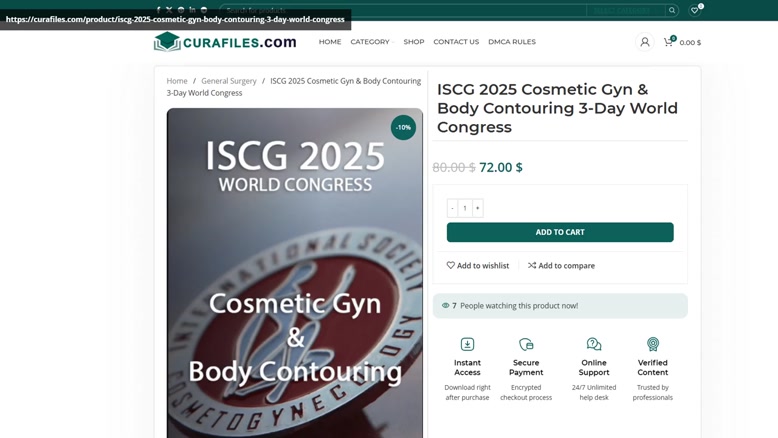Click the search magnifier icon

pyautogui.click(x=672, y=10)
